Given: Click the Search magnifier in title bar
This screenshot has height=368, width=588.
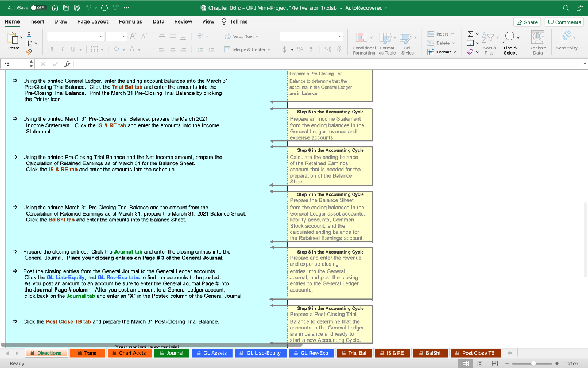Looking at the screenshot, I should click(566, 7).
